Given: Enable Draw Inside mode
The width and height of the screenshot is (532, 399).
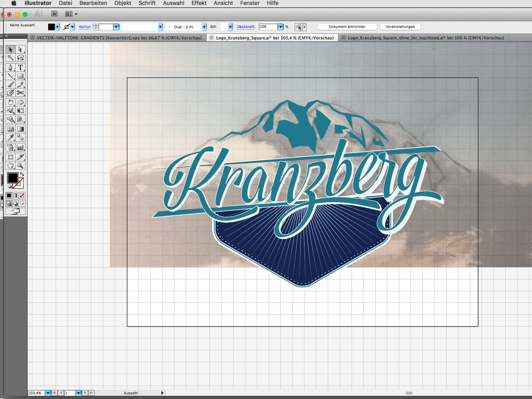Looking at the screenshot, I should click(x=22, y=203).
